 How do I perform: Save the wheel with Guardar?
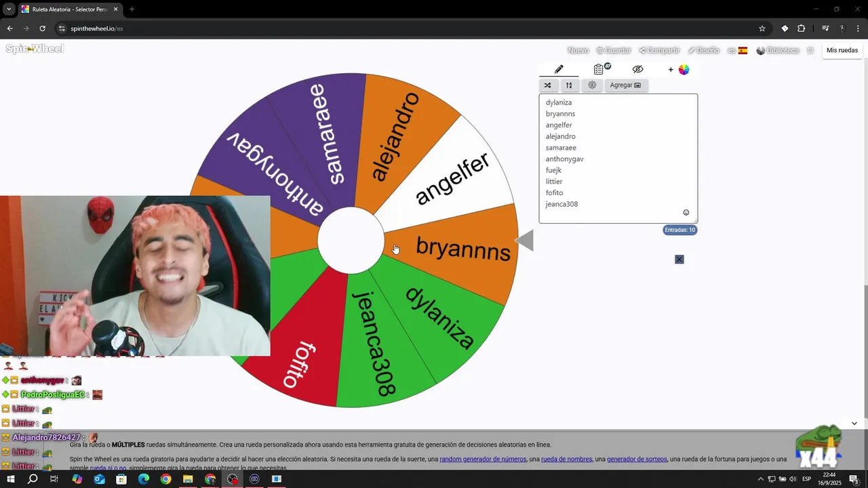614,50
